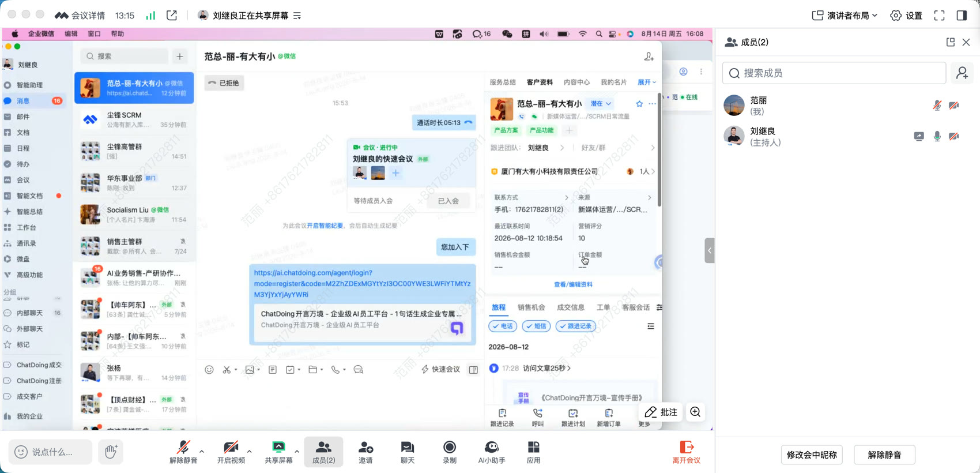Switch to the 销售机会 tab
Viewport: 980px width, 473px height.
point(531,307)
